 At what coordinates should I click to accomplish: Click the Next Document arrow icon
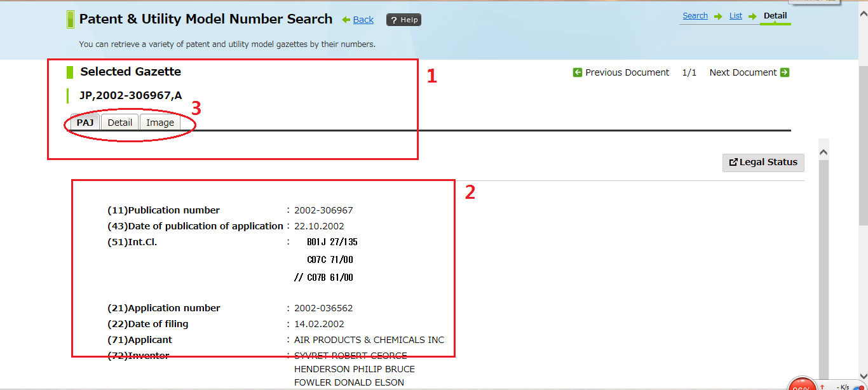click(785, 72)
